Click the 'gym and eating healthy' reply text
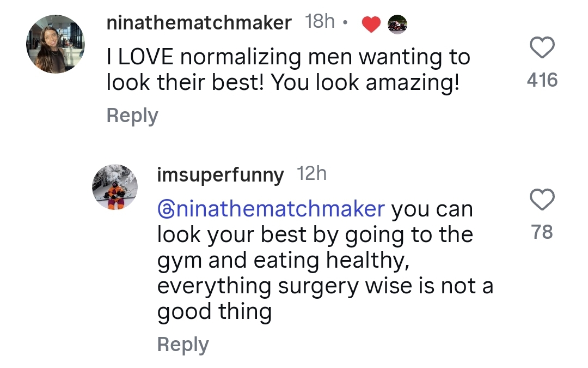The image size is (588, 368). point(283,261)
